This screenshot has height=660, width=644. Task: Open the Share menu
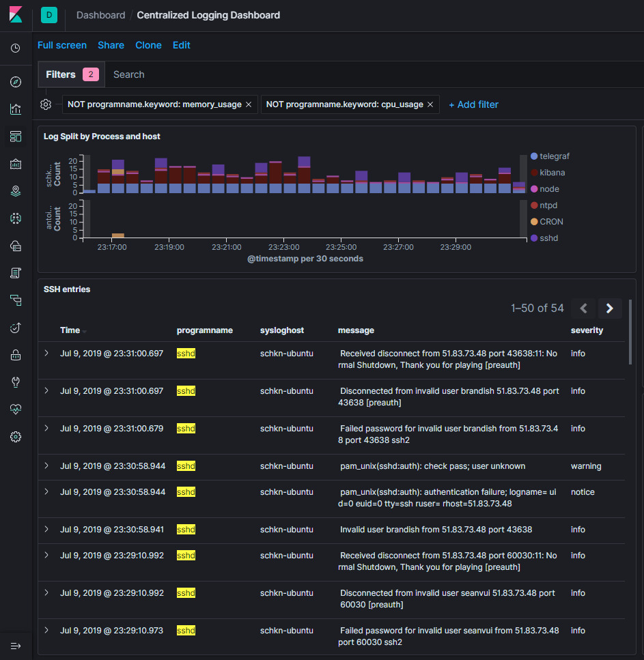tap(111, 45)
